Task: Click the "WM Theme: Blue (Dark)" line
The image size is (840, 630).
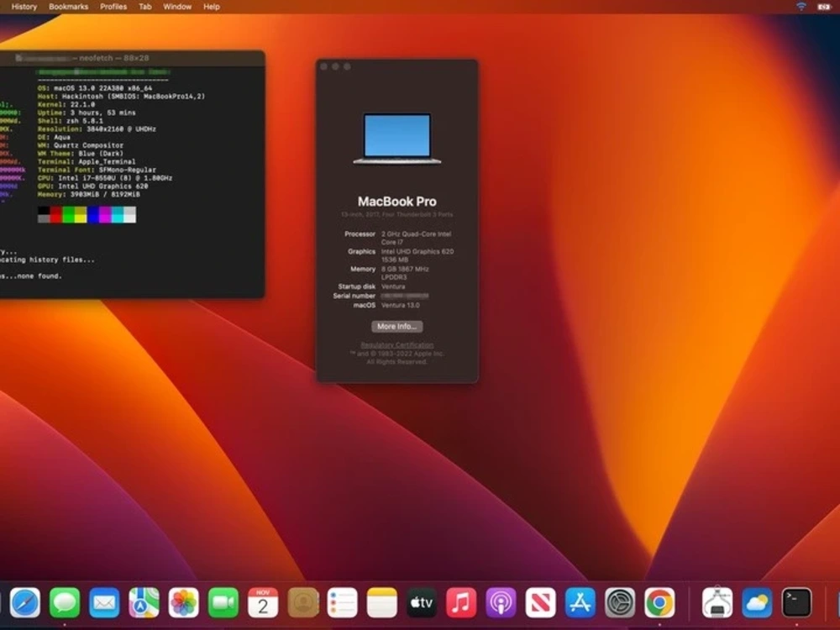Action: 81,153
